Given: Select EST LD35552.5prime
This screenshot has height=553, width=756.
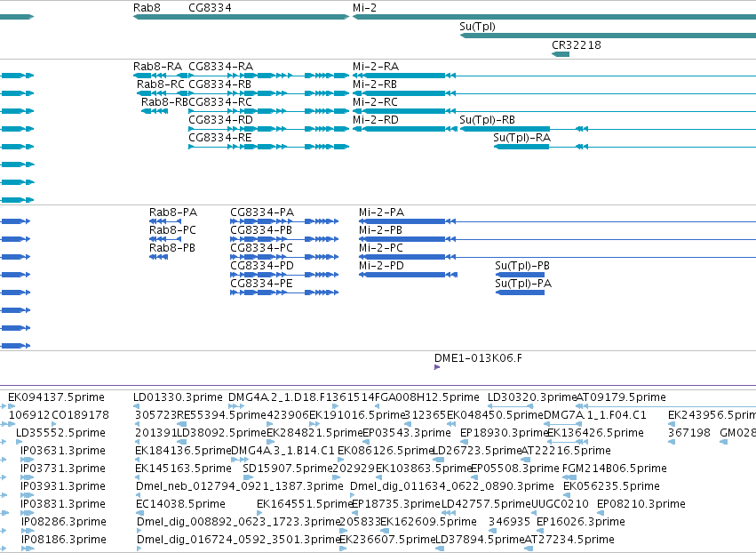Looking at the screenshot, I should (x=60, y=433).
